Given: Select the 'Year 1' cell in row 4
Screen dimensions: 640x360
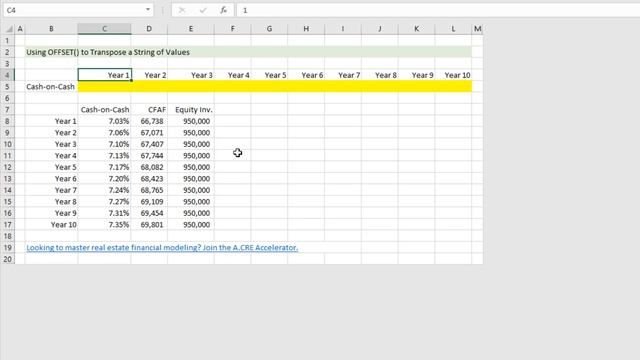Looking at the screenshot, I should pyautogui.click(x=104, y=75).
